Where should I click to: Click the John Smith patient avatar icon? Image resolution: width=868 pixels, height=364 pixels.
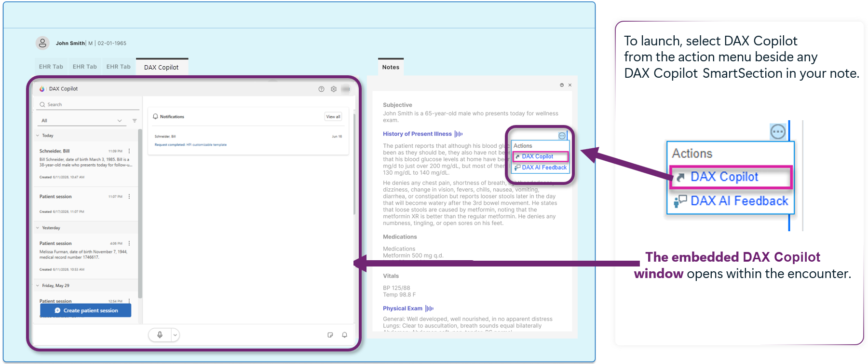click(42, 43)
